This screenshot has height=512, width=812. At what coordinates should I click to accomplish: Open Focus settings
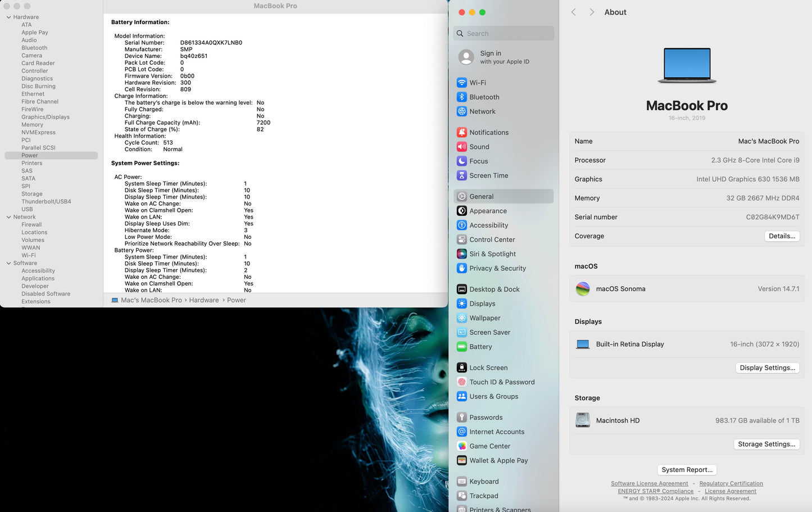[479, 161]
